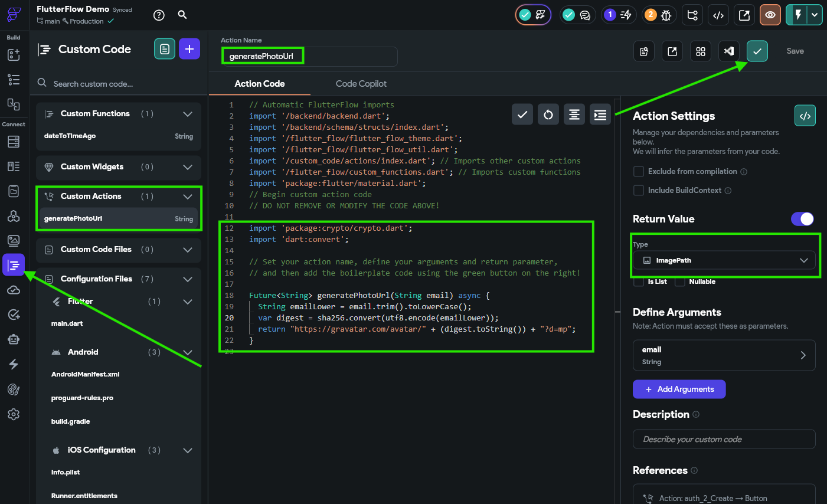Check the Is List checkbox
The height and width of the screenshot is (504, 827).
pos(638,282)
